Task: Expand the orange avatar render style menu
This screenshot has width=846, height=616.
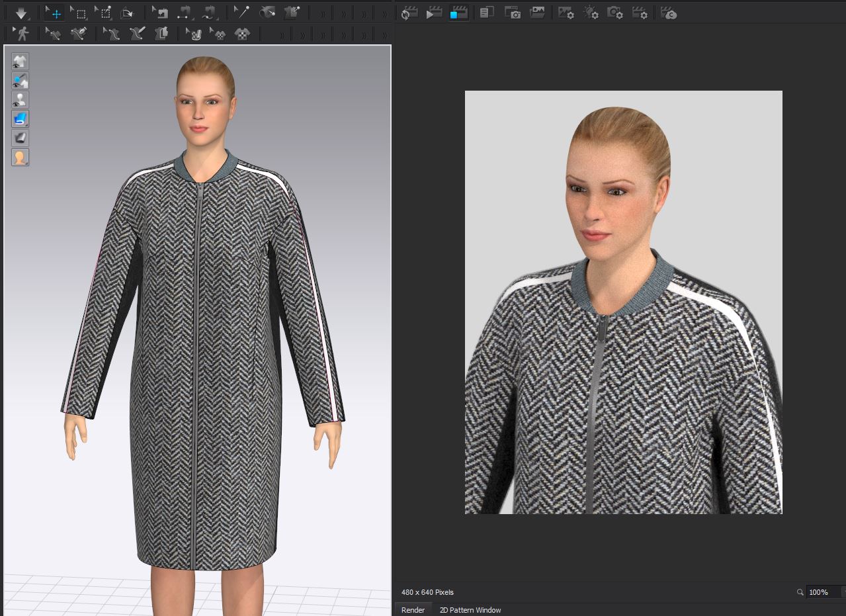Action: point(20,157)
